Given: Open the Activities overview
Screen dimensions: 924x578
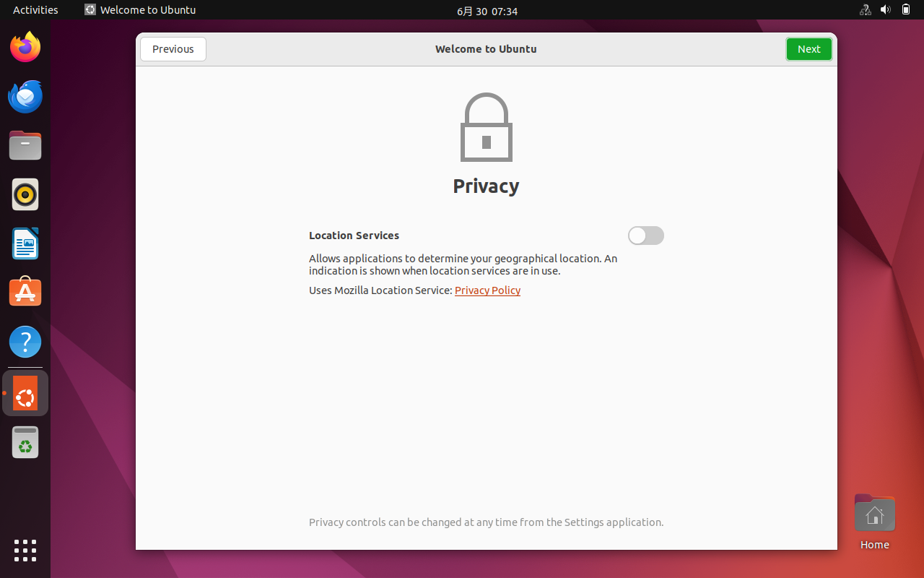Looking at the screenshot, I should point(35,10).
